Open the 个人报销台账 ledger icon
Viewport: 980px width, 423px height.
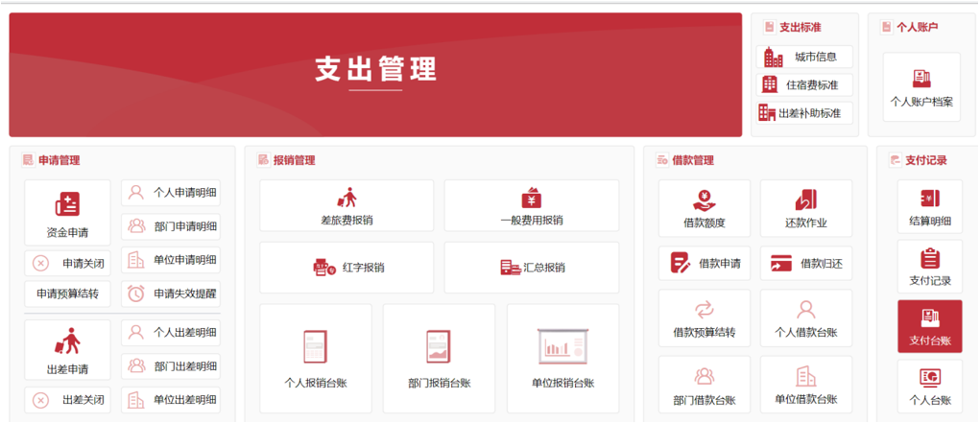click(x=315, y=346)
